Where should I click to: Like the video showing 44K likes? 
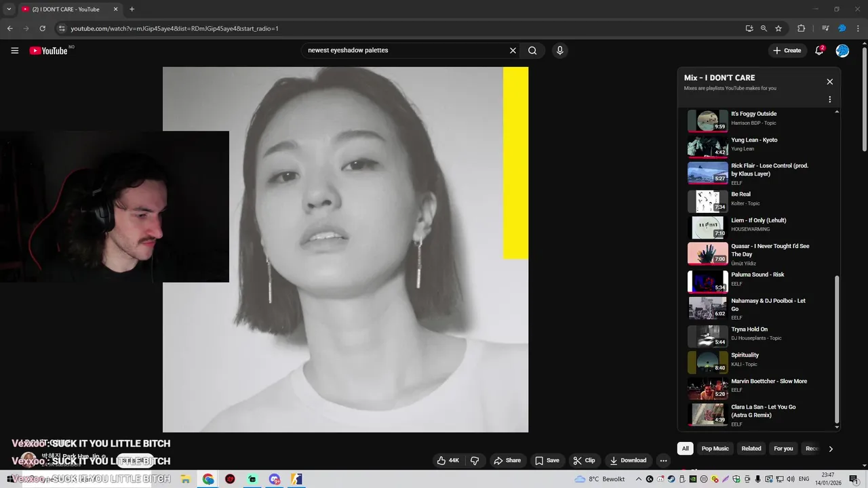448,460
